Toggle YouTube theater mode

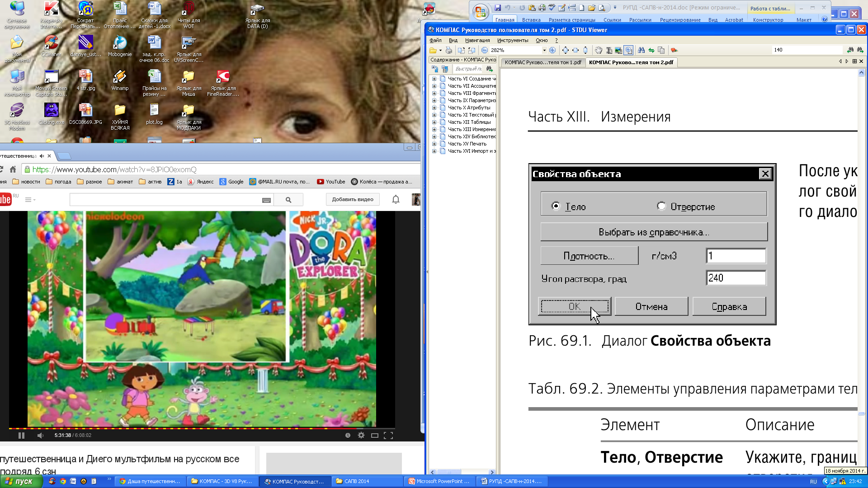click(375, 435)
